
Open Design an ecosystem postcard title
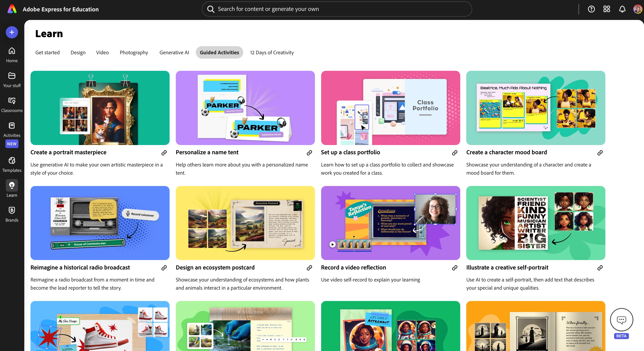[215, 267]
